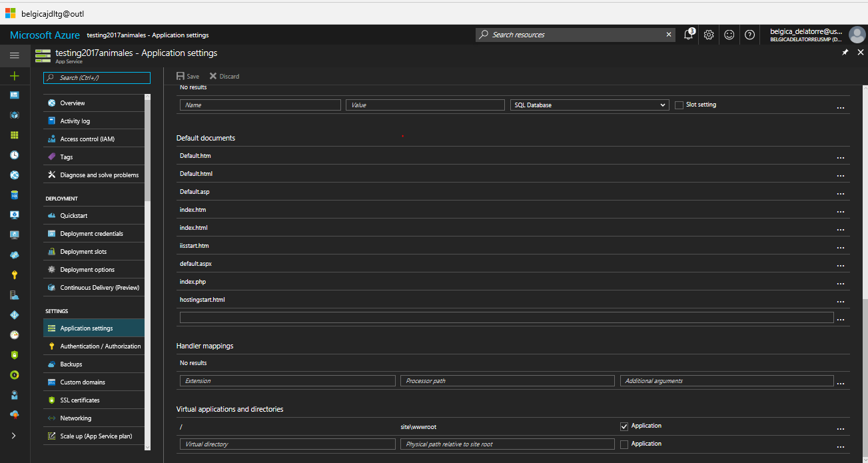Uncheck Application checkbox for site\wwwroot
Viewport: 868px width, 463px height.
click(x=624, y=426)
